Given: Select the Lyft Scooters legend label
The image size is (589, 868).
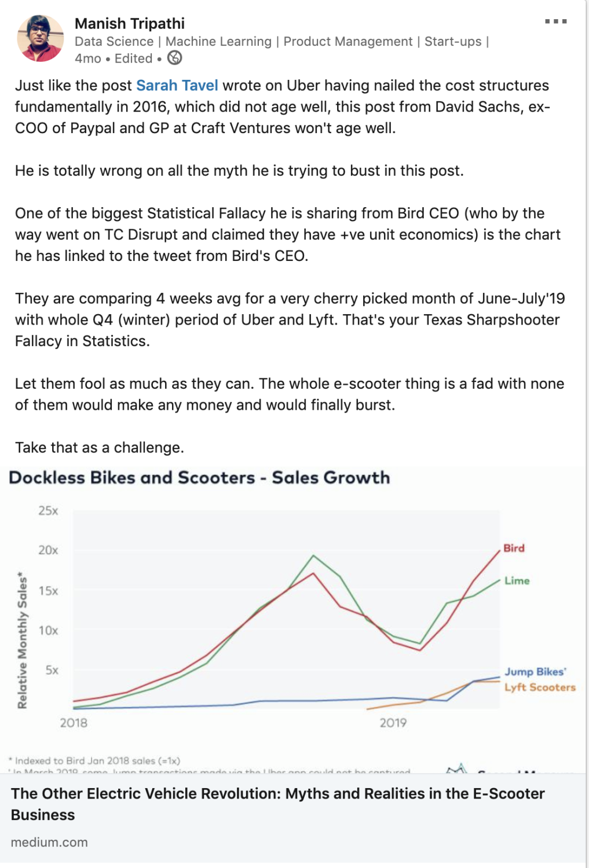Looking at the screenshot, I should [x=540, y=687].
